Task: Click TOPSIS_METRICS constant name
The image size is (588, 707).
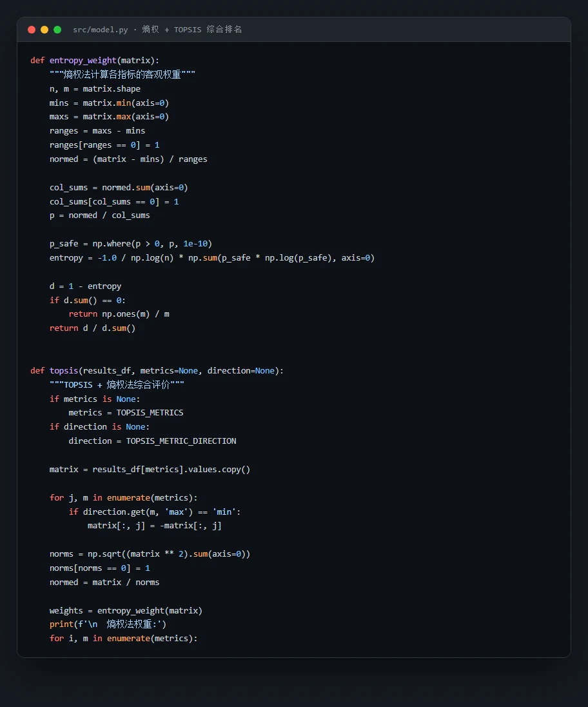Action: 150,413
